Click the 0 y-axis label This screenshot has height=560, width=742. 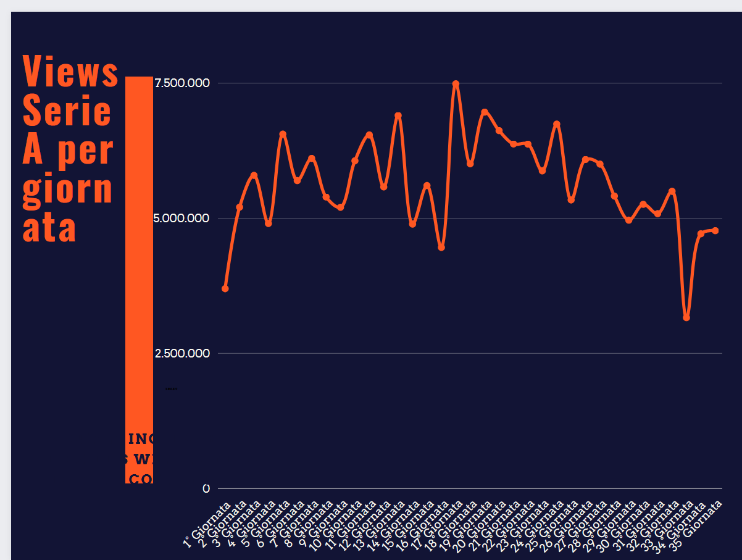(206, 488)
